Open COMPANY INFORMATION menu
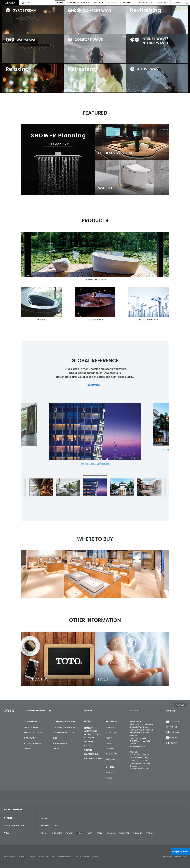The height and width of the screenshot is (868, 190). (x=78, y=3)
